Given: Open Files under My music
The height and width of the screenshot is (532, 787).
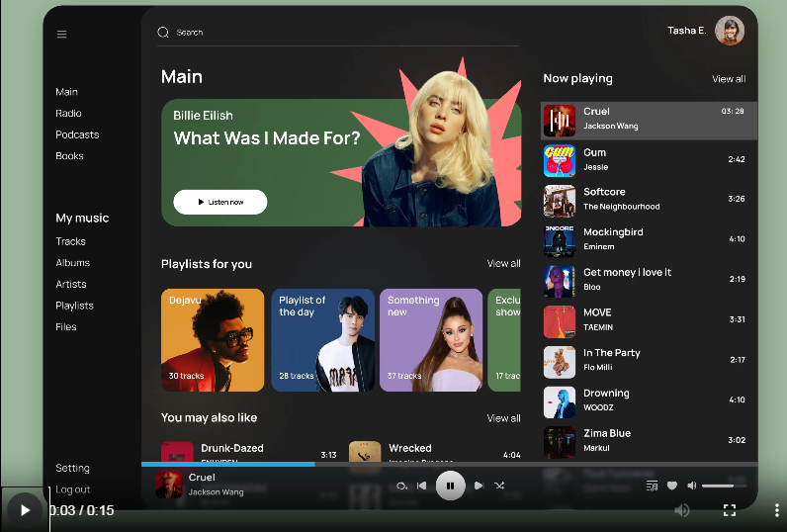Looking at the screenshot, I should point(66,326).
